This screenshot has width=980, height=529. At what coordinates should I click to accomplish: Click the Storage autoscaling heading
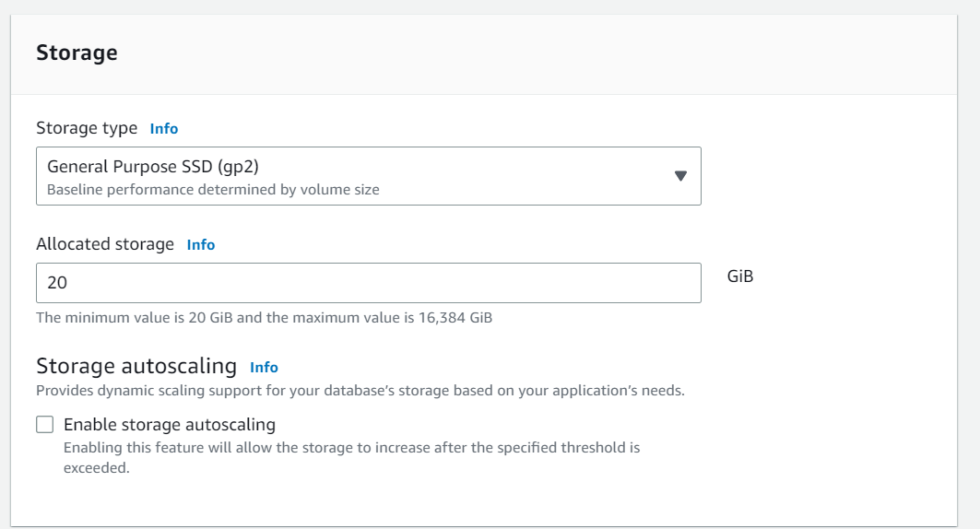[136, 366]
